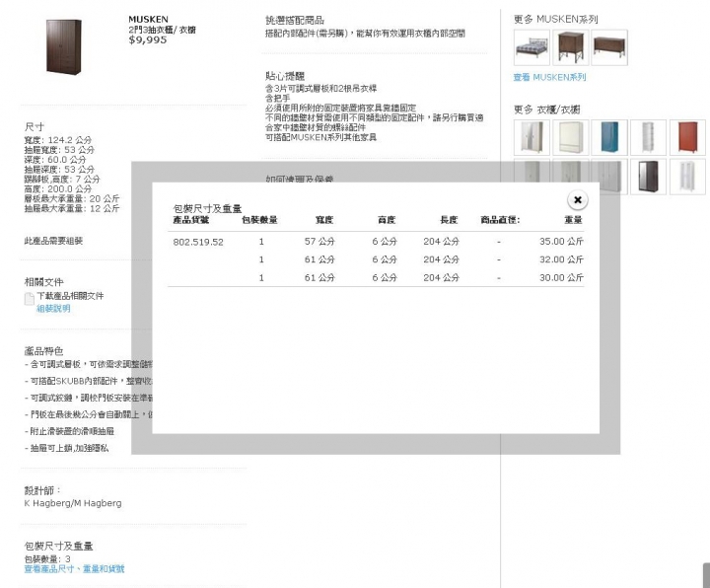Open the MUSKEN wardrobe product image

coord(64,45)
